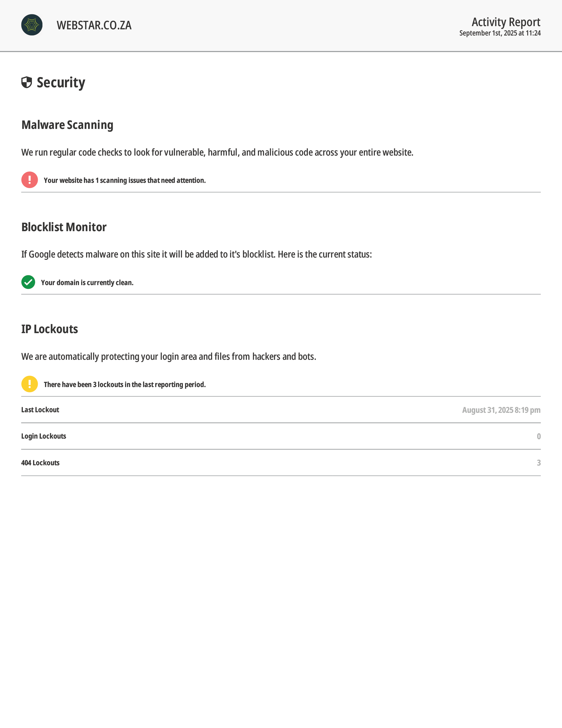562x728 pixels.
Task: Click the Webstar spiderweb logo icon
Action: pyautogui.click(x=32, y=25)
